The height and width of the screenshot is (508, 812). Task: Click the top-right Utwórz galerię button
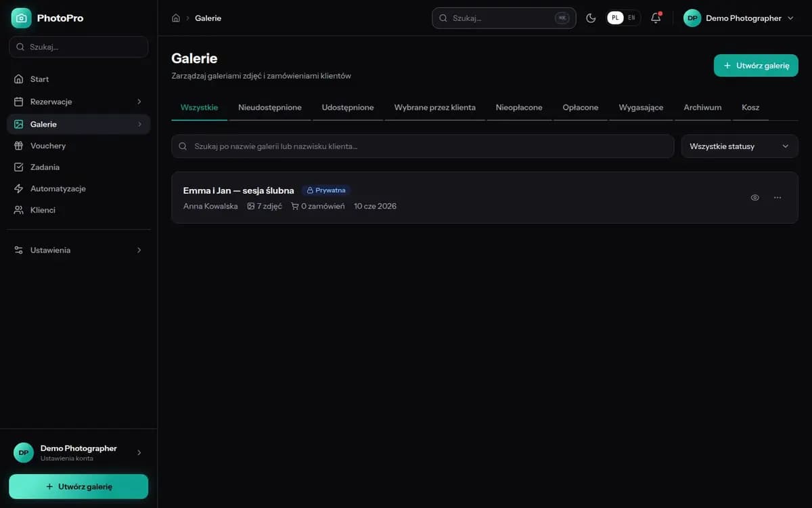756,66
